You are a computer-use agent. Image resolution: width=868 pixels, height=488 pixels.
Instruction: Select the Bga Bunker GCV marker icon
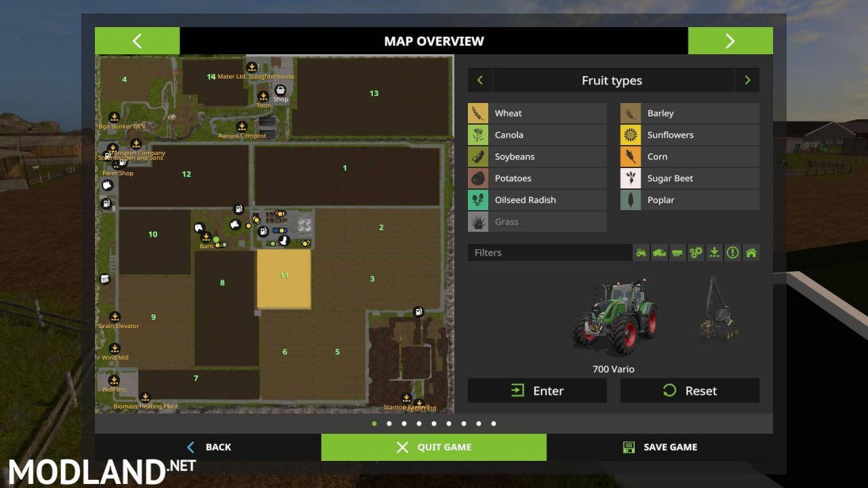point(114,117)
